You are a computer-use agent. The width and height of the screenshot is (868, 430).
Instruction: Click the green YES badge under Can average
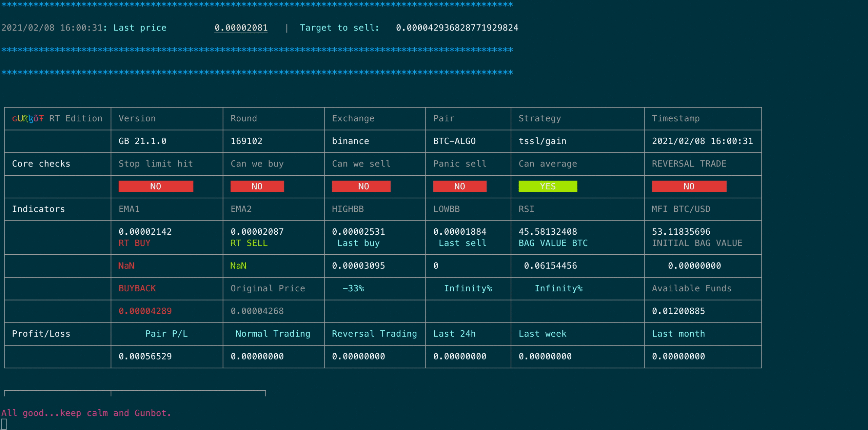coord(548,186)
